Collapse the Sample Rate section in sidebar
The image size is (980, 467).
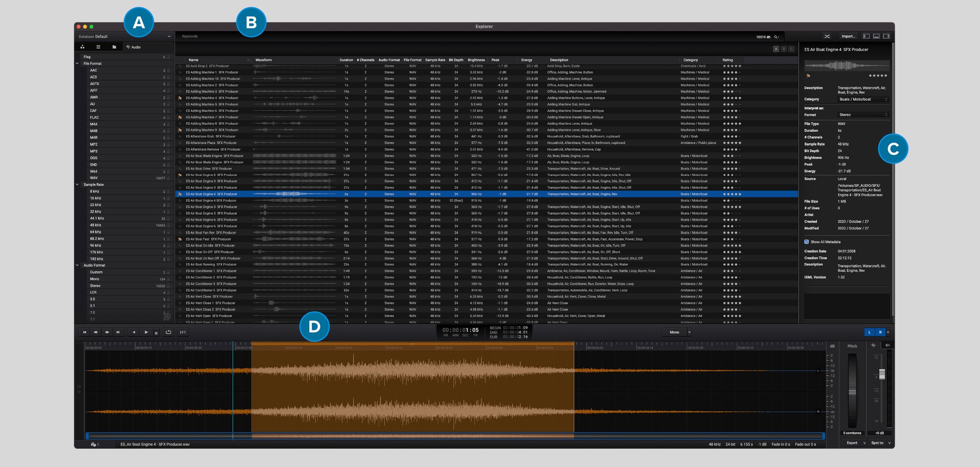[x=77, y=184]
